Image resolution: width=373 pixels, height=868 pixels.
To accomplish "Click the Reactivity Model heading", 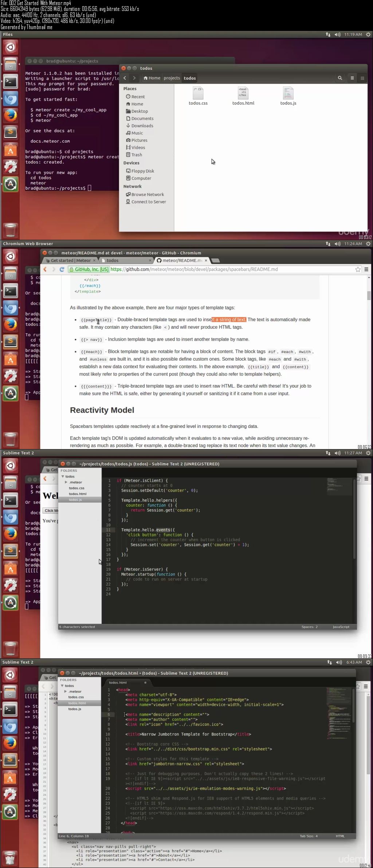I will [x=102, y=410].
